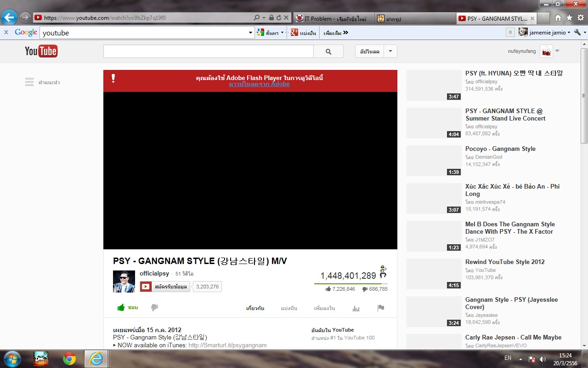
Task: Click the thumbs up ชอบ like button
Action: tap(127, 308)
